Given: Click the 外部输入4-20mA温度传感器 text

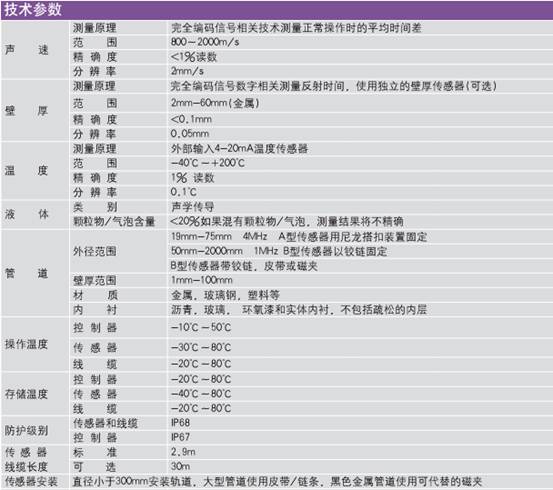Looking at the screenshot, I should [x=239, y=149].
